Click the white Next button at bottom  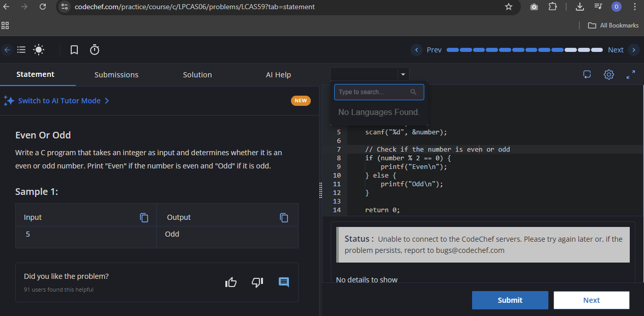click(592, 300)
